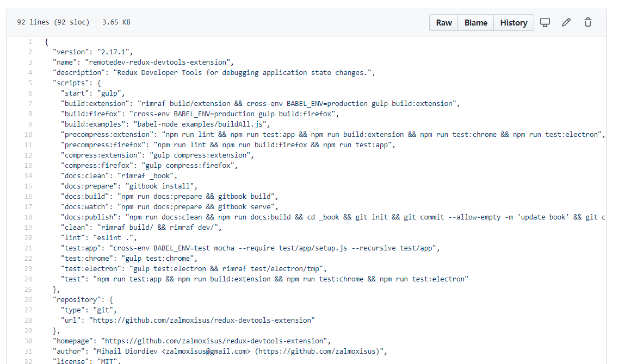Click the "lint": "eslint ." line
This screenshot has width=631, height=364.
click(x=98, y=238)
